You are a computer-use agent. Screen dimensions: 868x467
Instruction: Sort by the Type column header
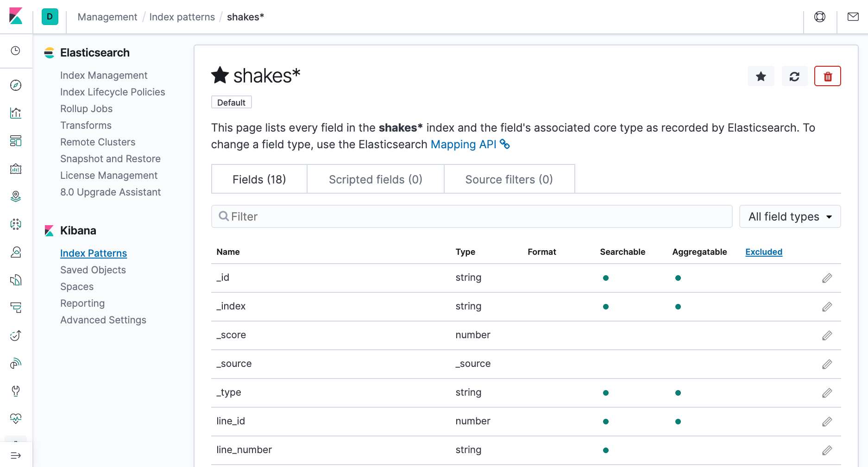465,252
